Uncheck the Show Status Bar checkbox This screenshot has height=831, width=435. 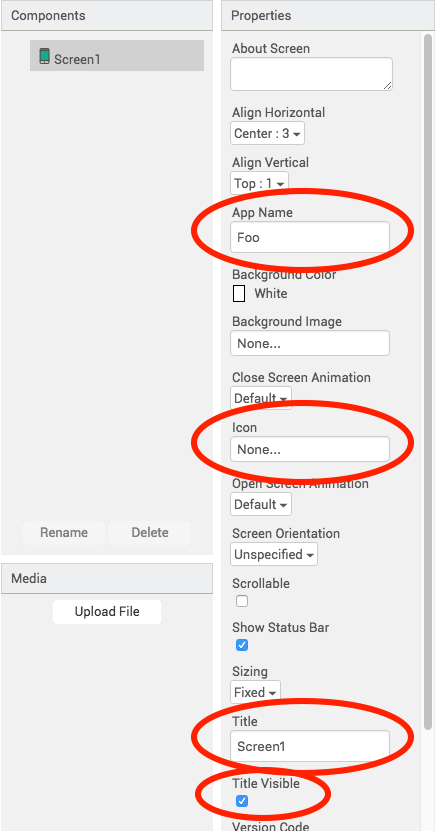click(242, 645)
